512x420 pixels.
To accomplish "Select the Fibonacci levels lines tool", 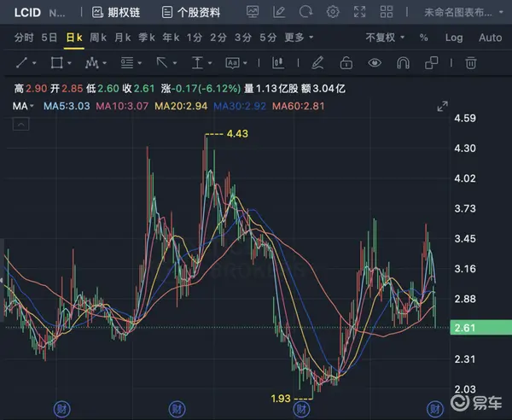I will tap(127, 62).
